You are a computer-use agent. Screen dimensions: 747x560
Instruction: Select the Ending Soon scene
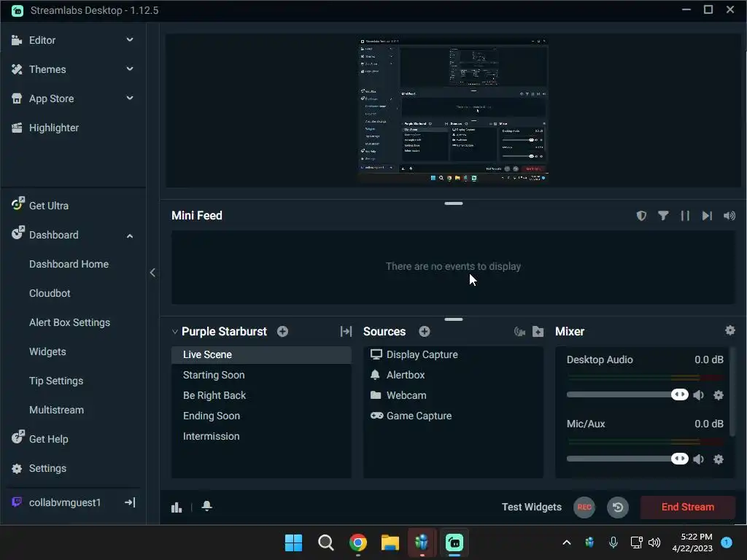(261, 416)
